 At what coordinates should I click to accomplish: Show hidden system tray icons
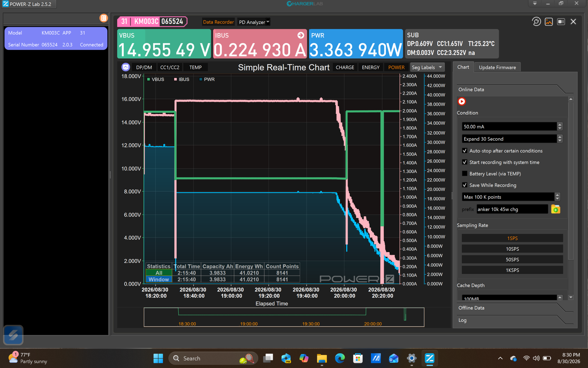click(x=500, y=358)
